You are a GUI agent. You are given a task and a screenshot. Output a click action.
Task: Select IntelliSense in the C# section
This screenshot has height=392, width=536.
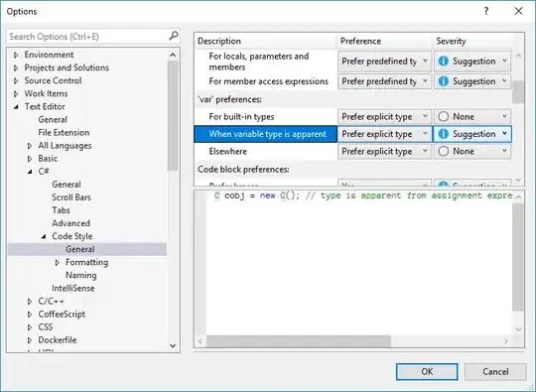pos(73,288)
